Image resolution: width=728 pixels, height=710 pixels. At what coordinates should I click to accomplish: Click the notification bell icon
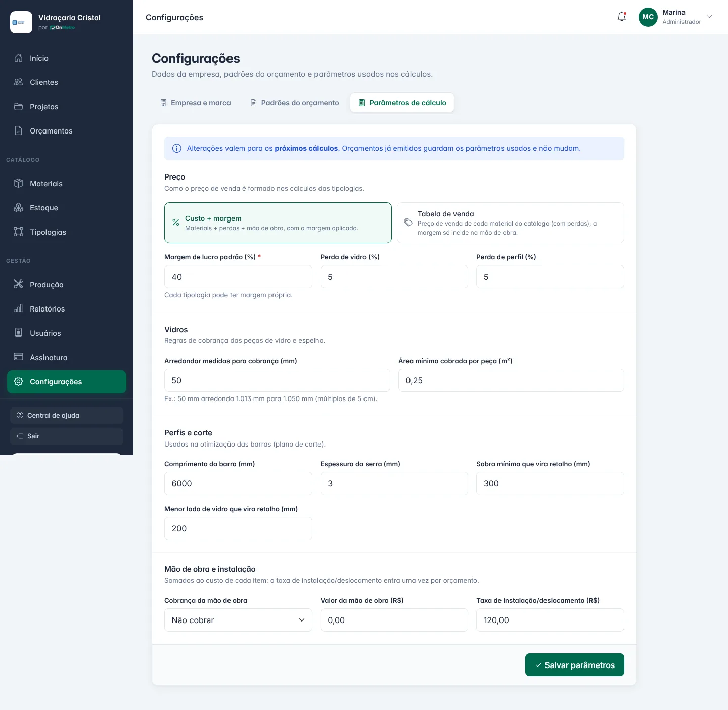click(622, 17)
